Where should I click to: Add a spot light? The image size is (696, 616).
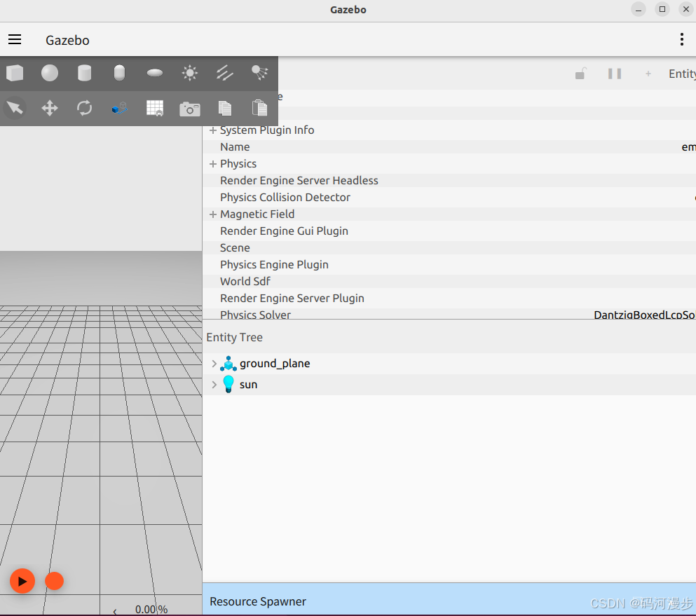pyautogui.click(x=259, y=73)
